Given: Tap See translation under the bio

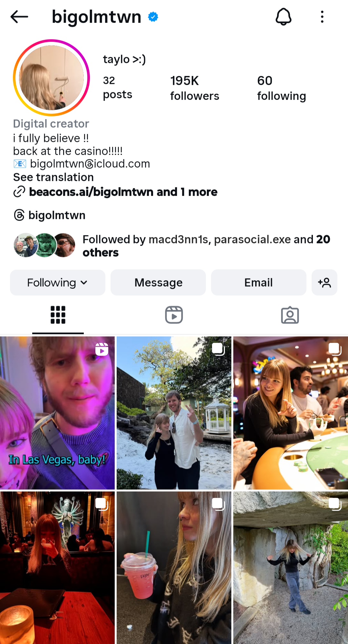Looking at the screenshot, I should point(53,177).
